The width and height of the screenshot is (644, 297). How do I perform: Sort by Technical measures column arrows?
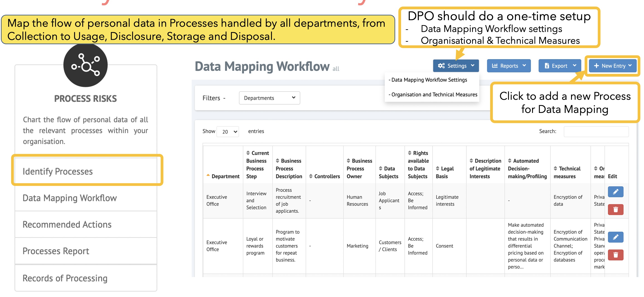point(555,168)
